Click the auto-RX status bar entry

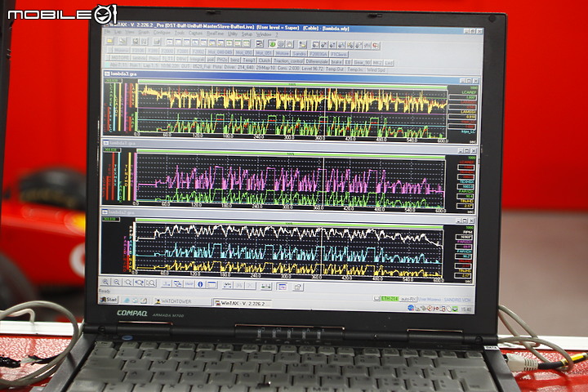click(408, 300)
